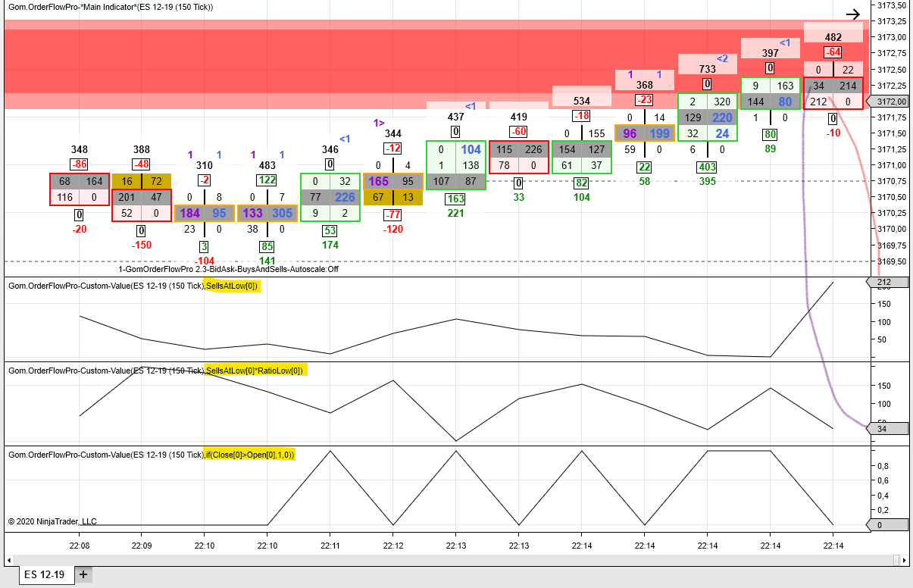Viewport: 913px width, 588px height.
Task: Click the 214 footprint cell in last bar
Action: (x=848, y=86)
